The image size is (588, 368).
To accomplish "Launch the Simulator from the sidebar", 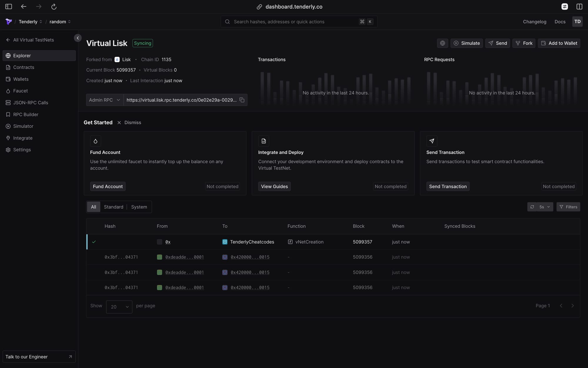I will [x=23, y=126].
